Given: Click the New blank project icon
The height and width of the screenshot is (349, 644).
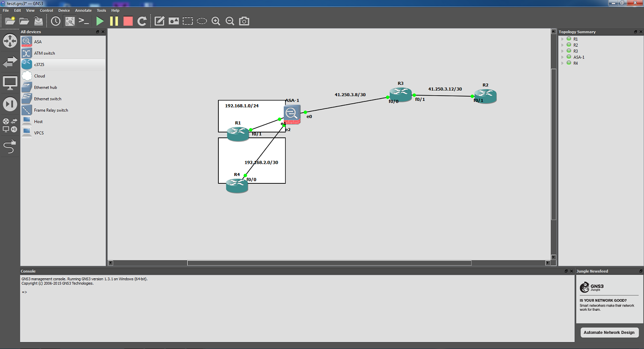Looking at the screenshot, I should [x=10, y=21].
